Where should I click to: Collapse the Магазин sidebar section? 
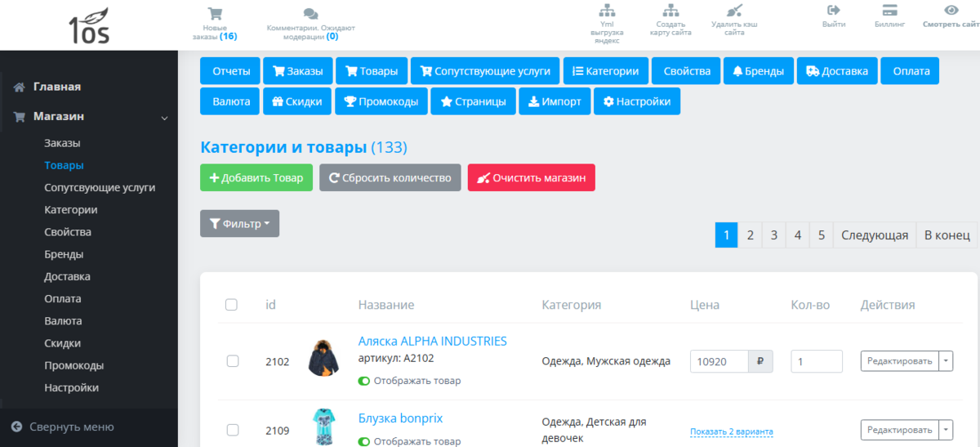(x=164, y=118)
